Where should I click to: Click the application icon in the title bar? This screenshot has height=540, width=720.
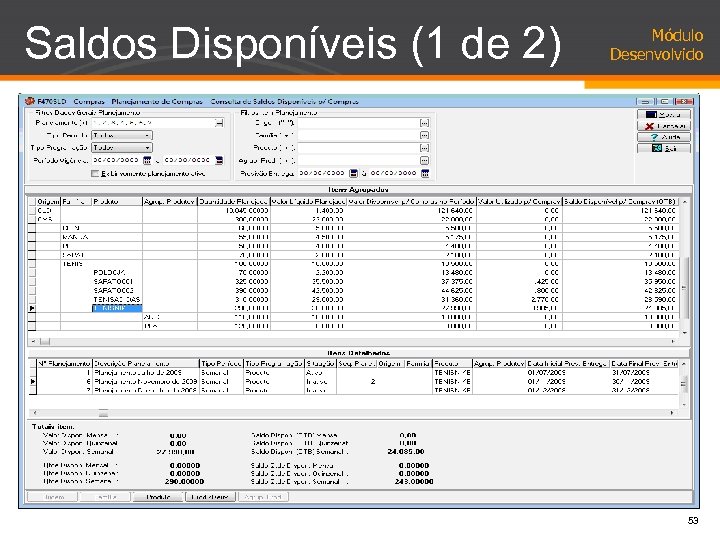[x=30, y=101]
